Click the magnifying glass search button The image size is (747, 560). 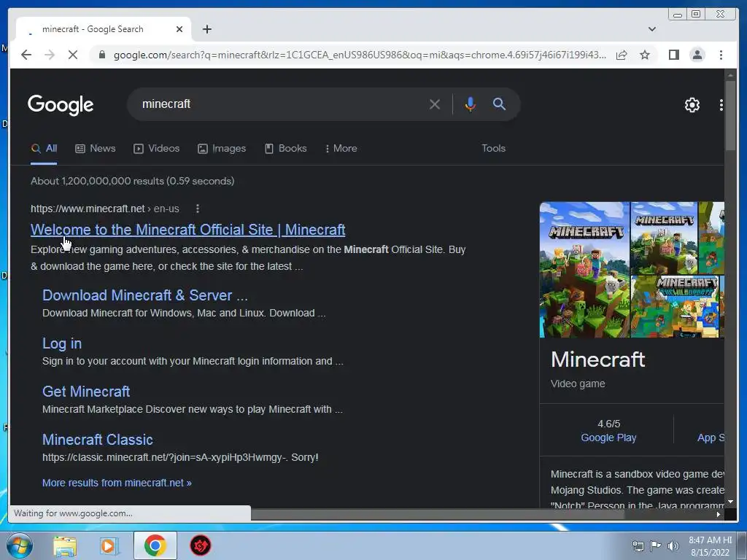point(499,104)
